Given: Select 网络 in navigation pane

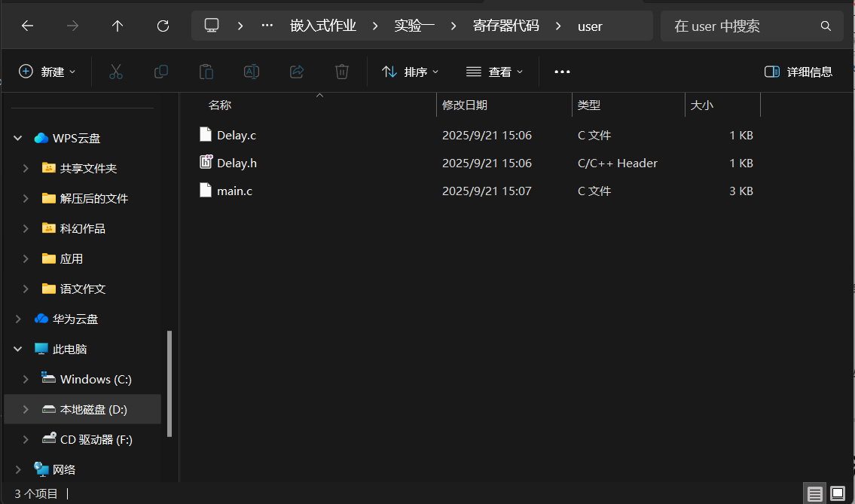Looking at the screenshot, I should click(x=64, y=469).
